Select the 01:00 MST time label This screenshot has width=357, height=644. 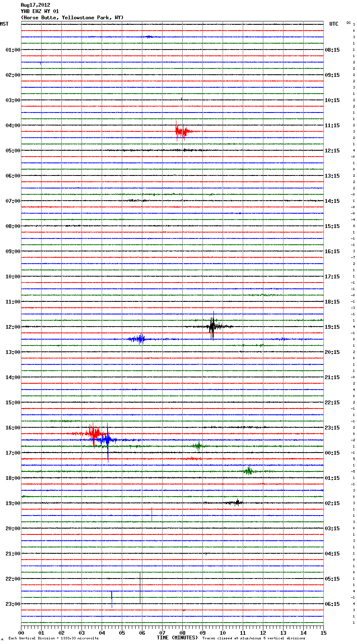pyautogui.click(x=13, y=50)
